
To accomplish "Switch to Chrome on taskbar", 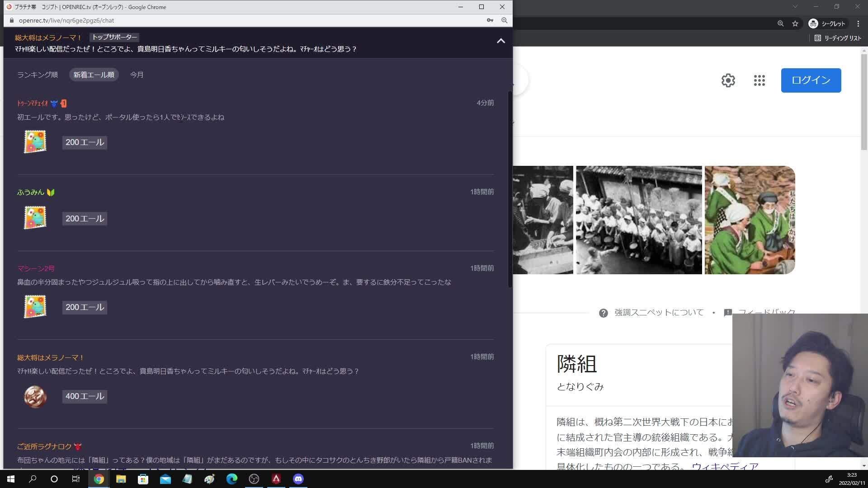I will (x=99, y=479).
